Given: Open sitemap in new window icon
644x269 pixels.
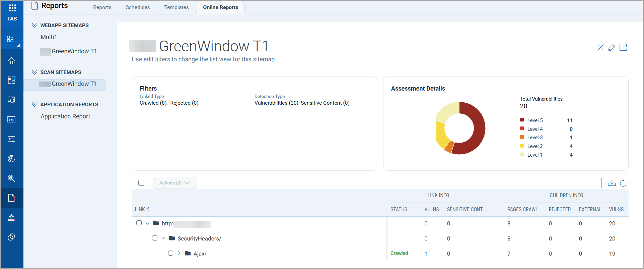Looking at the screenshot, I should coord(623,47).
